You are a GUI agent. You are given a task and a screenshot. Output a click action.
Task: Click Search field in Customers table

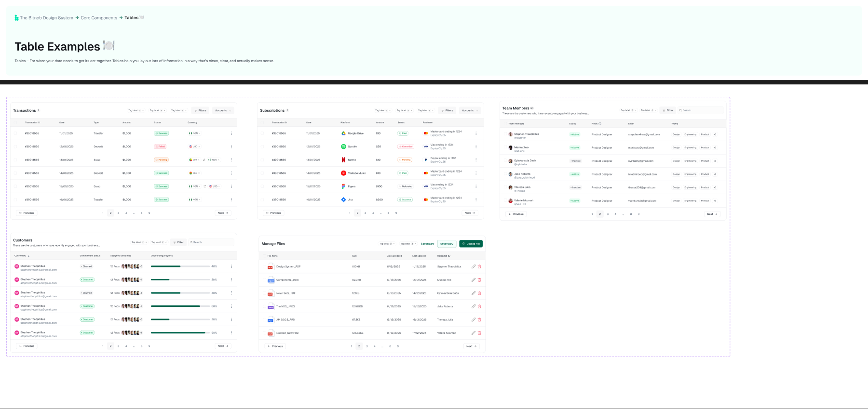(x=211, y=242)
